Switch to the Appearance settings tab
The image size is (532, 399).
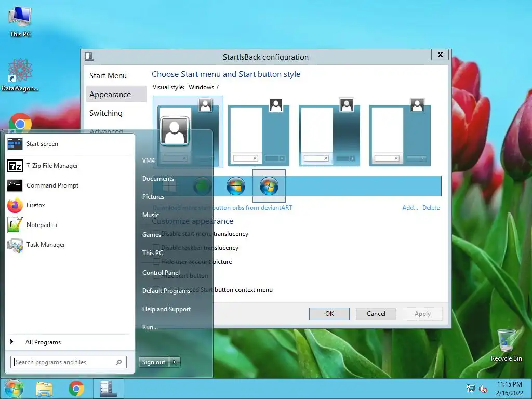tap(116, 95)
